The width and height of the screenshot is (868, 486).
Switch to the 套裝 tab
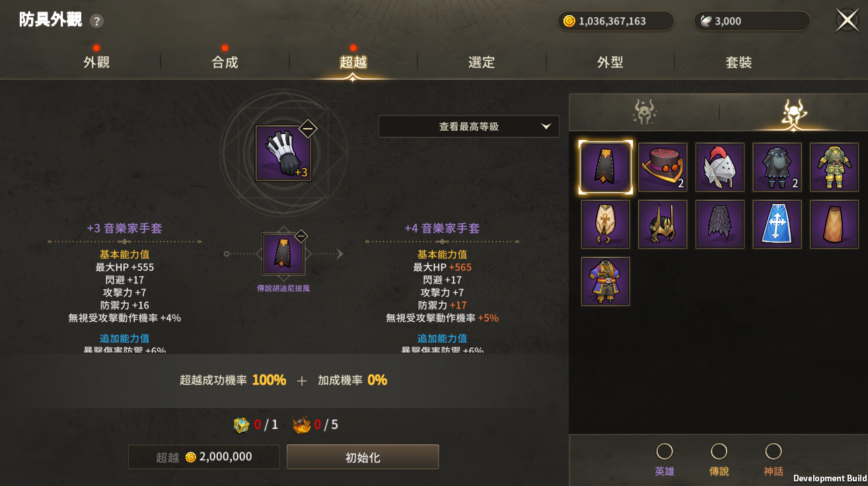pos(739,62)
